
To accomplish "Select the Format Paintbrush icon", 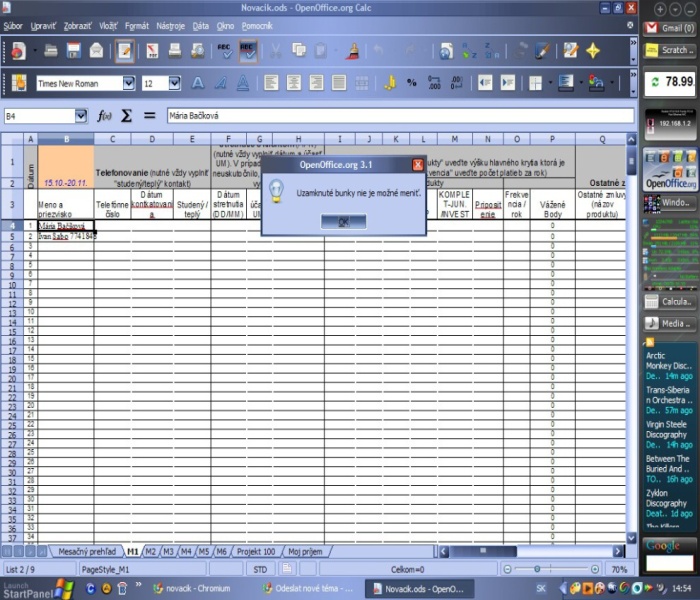I will pos(352,51).
